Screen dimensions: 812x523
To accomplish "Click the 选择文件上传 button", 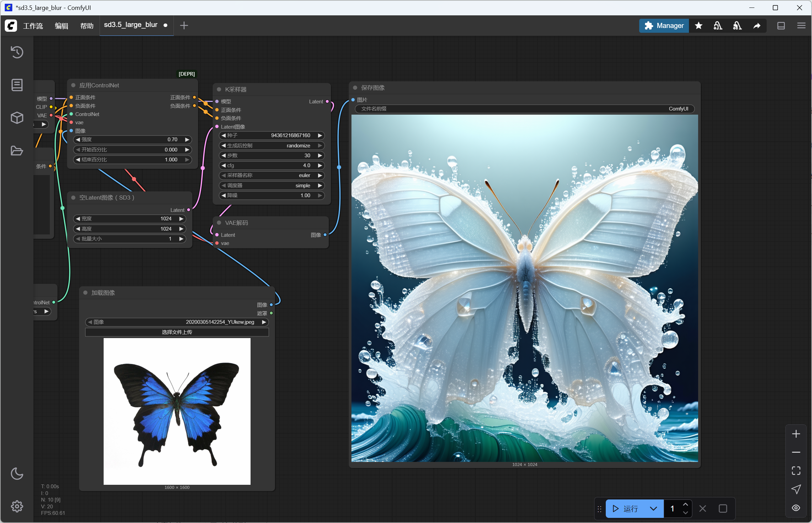I will 177,332.
